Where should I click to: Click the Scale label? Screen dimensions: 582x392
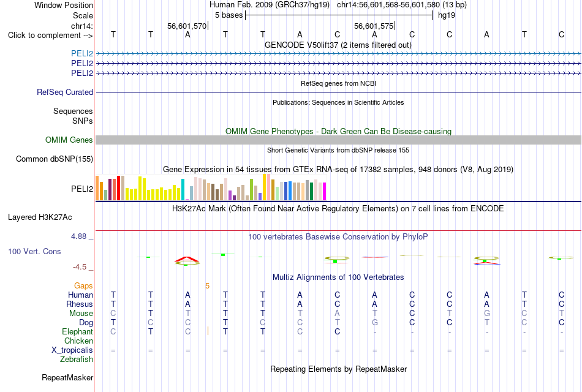pos(83,15)
